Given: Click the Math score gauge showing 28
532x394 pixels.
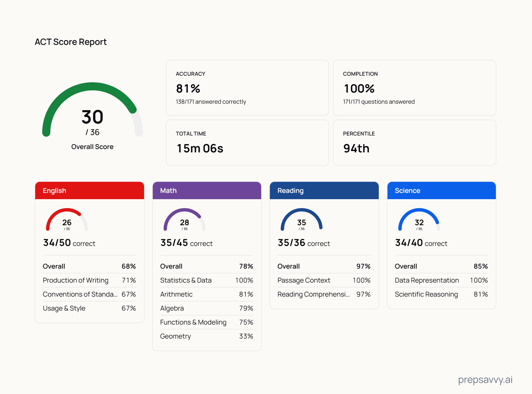Looking at the screenshot, I should 185,219.
